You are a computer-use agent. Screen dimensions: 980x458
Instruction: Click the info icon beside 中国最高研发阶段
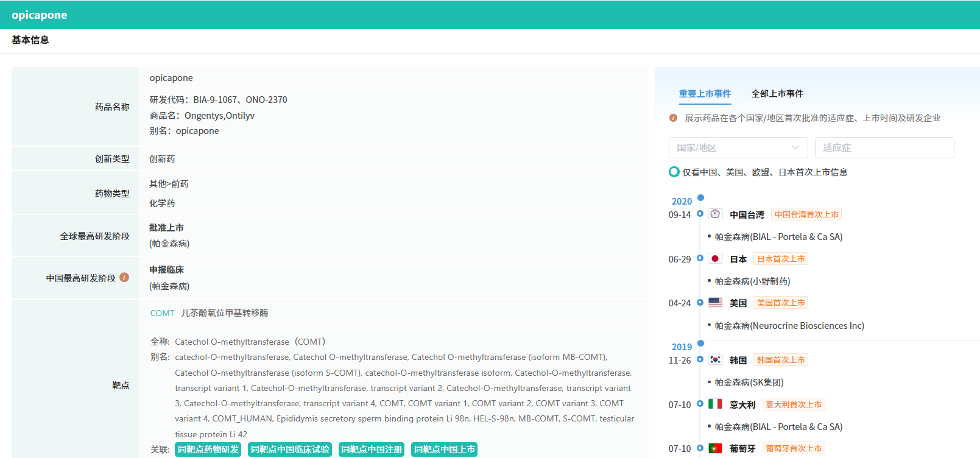click(x=124, y=278)
